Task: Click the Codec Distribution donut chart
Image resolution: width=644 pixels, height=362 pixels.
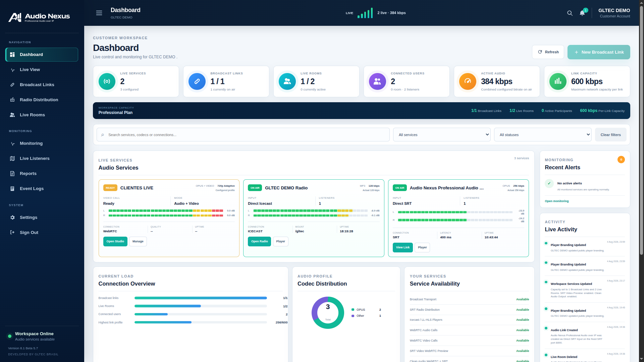Action: point(328,313)
